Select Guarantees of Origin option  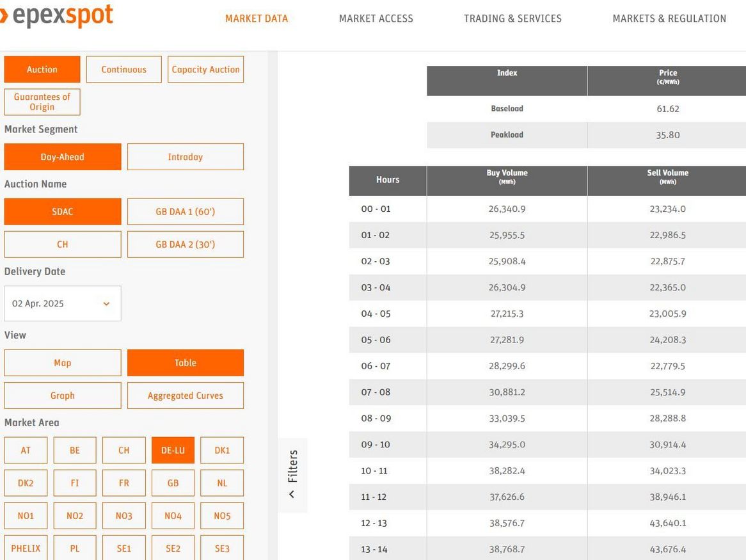tap(42, 102)
